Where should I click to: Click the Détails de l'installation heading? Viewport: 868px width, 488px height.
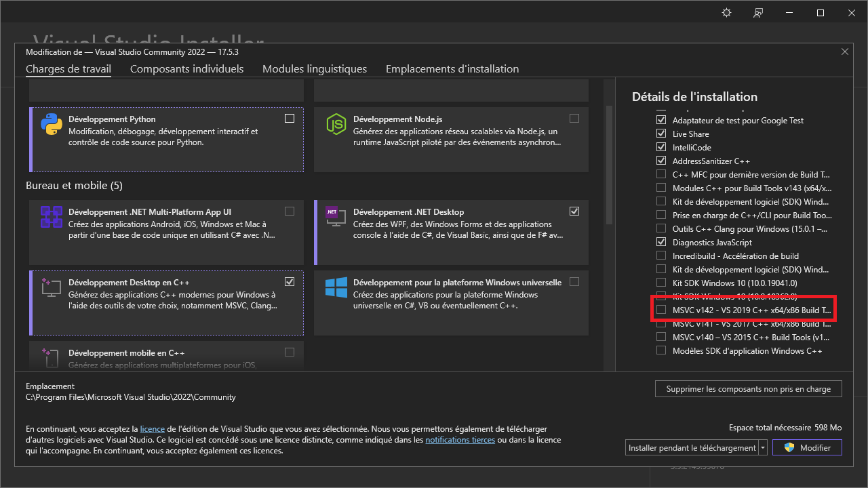[x=694, y=97]
